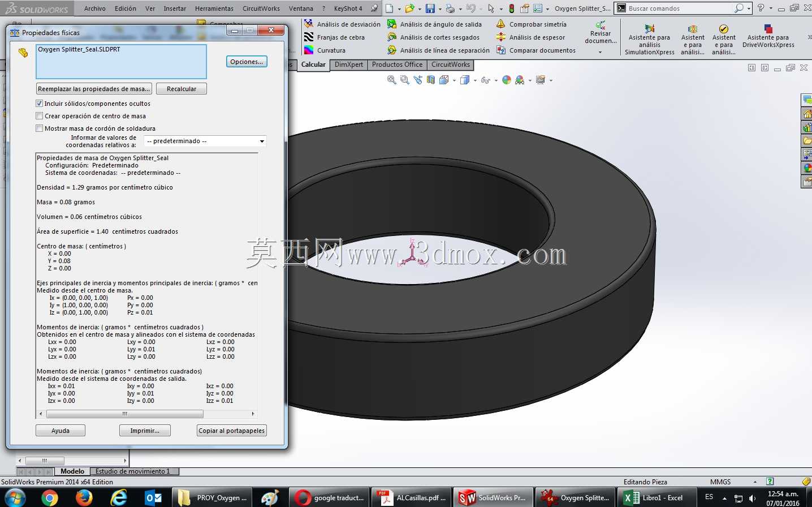Screen dimensions: 812x507
Task: Start Asistente para DriveWorksXpress
Action: click(768, 36)
